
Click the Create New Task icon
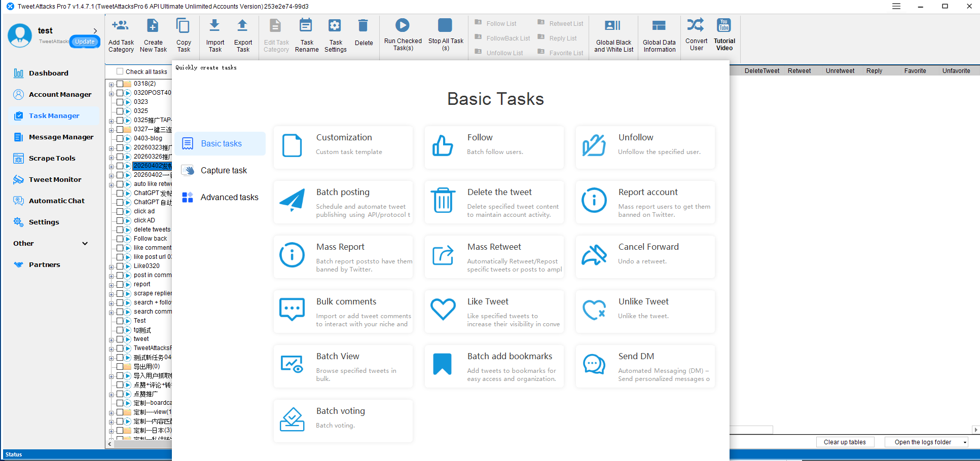153,26
